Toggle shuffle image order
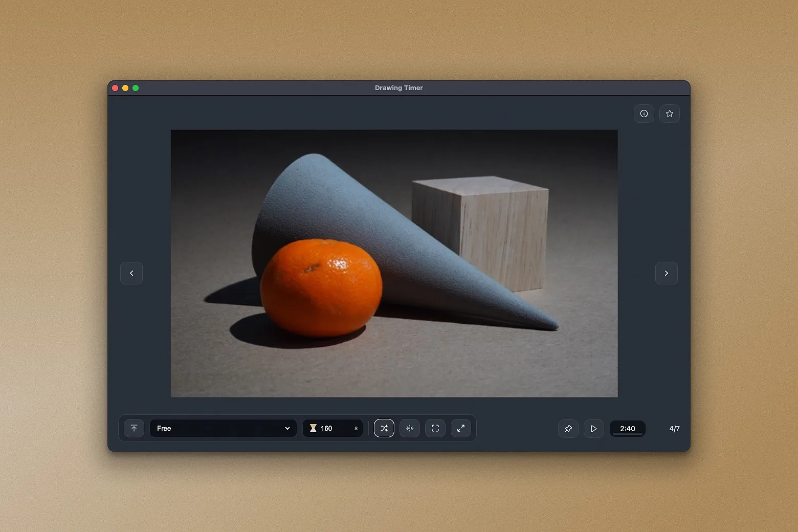The width and height of the screenshot is (798, 532). tap(384, 428)
